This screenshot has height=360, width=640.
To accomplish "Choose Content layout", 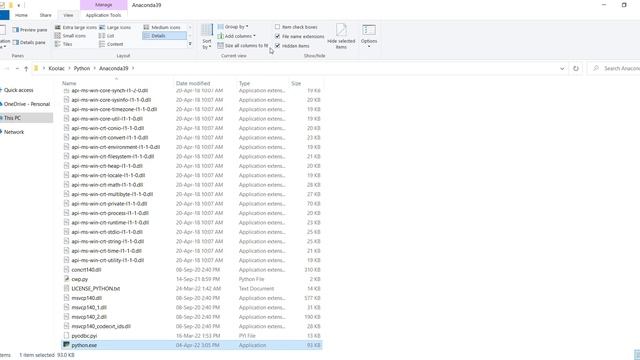I will pos(111,44).
